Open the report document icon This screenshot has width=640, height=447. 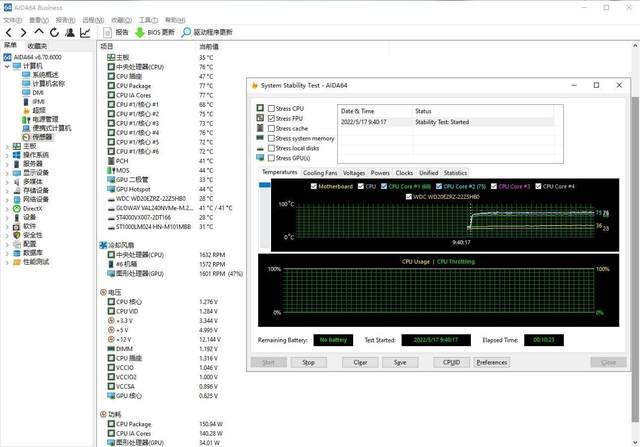(107, 32)
